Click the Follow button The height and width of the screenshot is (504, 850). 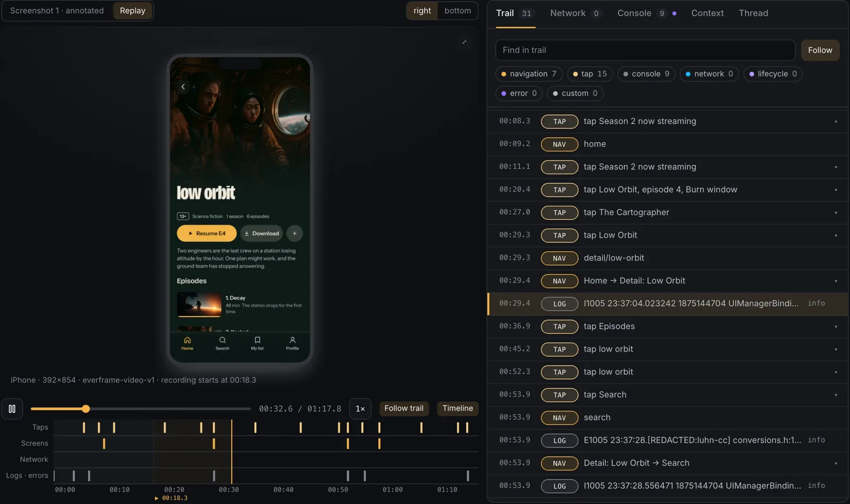click(x=820, y=50)
